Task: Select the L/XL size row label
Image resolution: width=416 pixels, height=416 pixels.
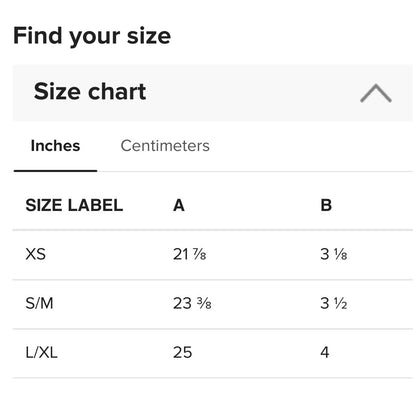Action: click(x=42, y=352)
